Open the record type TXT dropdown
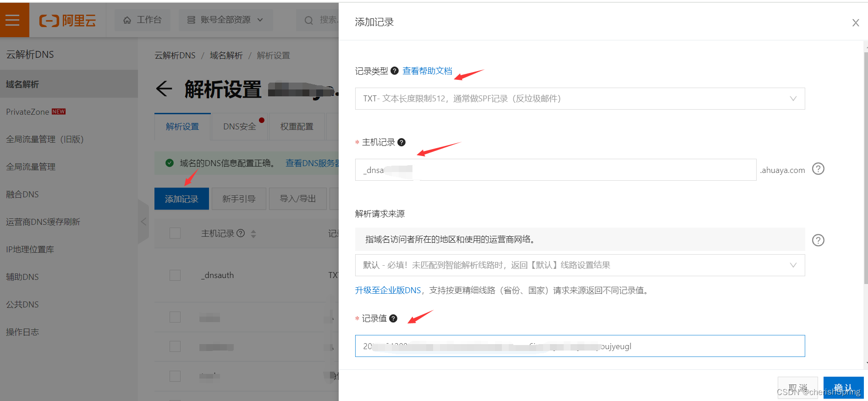 [580, 99]
